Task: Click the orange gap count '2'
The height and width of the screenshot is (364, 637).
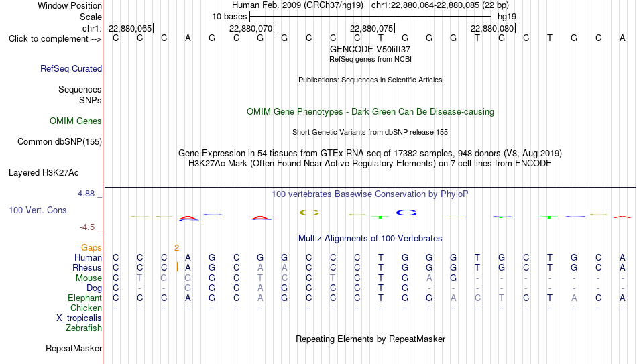Action: 176,248
